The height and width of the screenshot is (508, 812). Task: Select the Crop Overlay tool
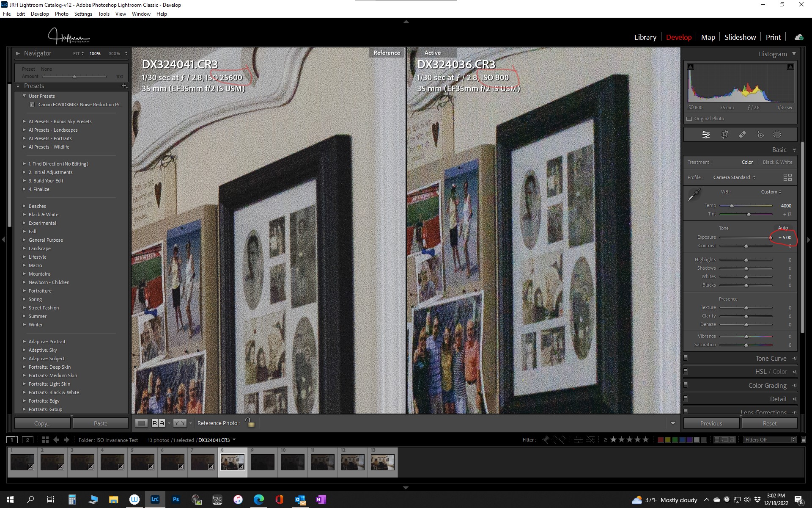[x=724, y=135]
